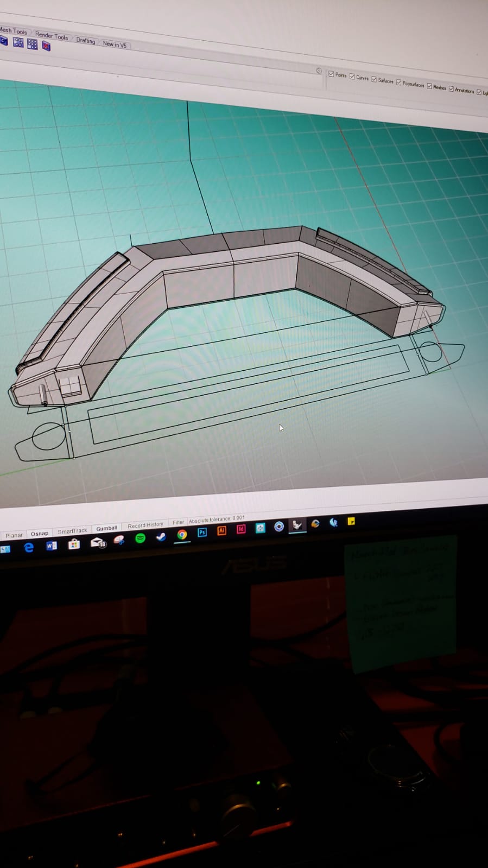Switch to Google Chrome in taskbar

(x=182, y=535)
